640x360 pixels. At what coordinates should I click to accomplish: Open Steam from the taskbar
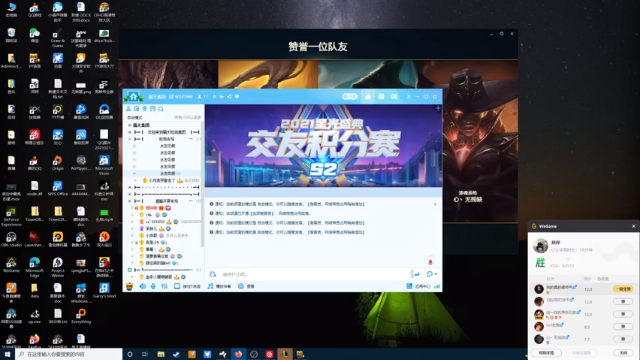point(176,354)
